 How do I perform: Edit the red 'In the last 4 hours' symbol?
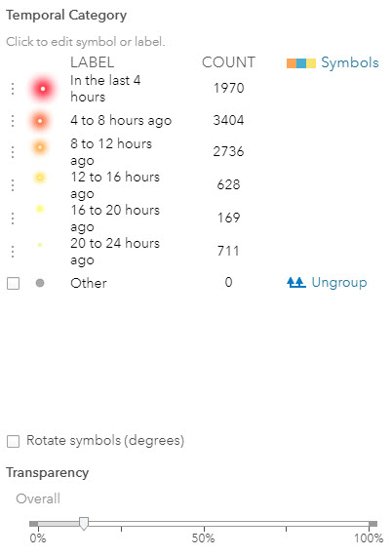pyautogui.click(x=43, y=89)
